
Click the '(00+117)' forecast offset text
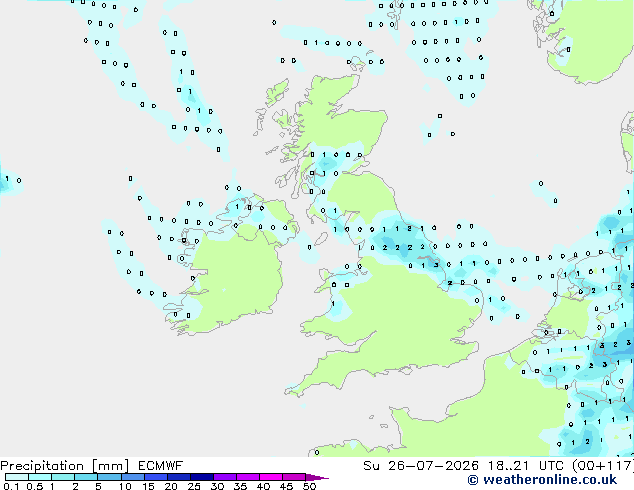pyautogui.click(x=603, y=466)
